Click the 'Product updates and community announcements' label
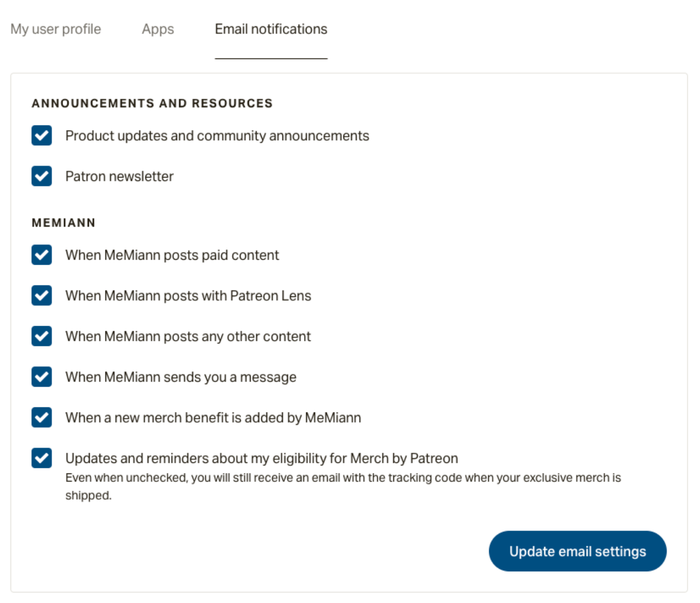This screenshot has height=603, width=700. pos(217,136)
